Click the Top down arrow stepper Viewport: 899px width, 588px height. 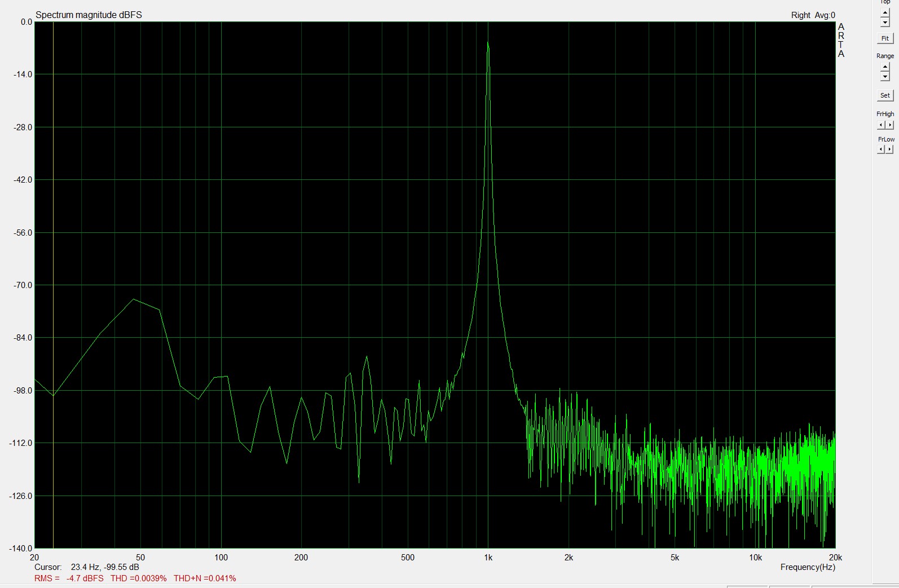pos(885,23)
